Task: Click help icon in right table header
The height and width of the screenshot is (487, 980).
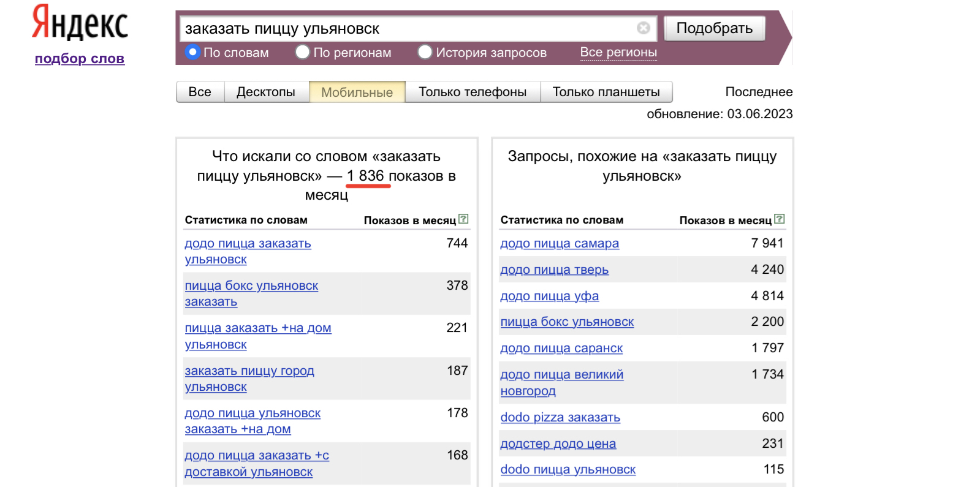Action: pos(779,219)
